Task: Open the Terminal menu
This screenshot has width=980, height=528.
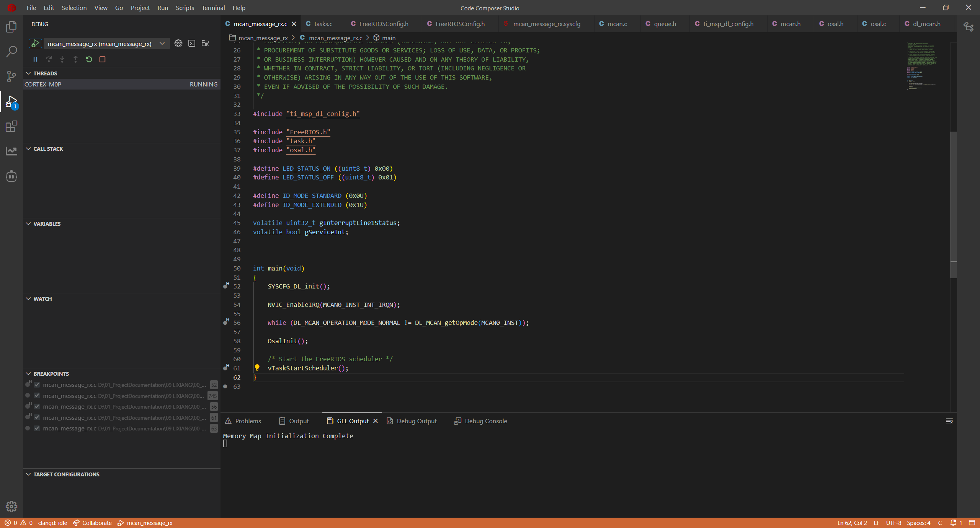Action: [213, 8]
